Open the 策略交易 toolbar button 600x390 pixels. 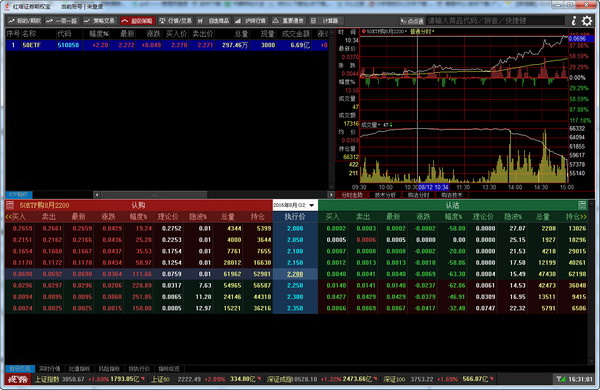(99, 21)
